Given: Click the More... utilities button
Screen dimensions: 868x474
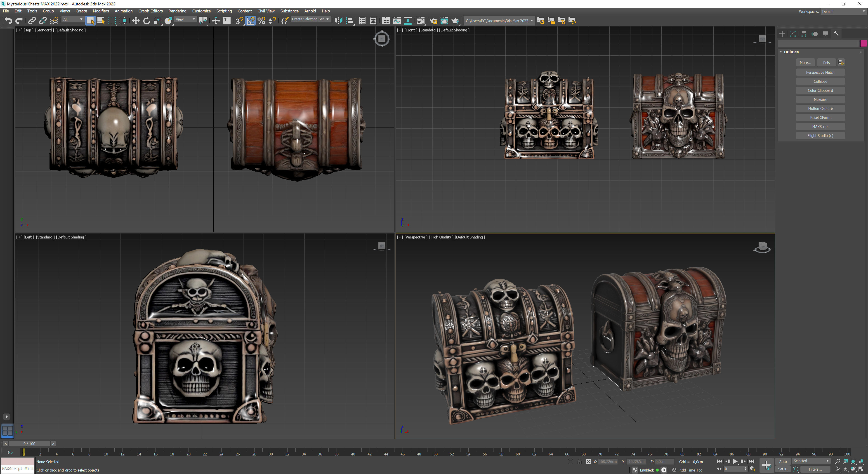Looking at the screenshot, I should [x=805, y=63].
